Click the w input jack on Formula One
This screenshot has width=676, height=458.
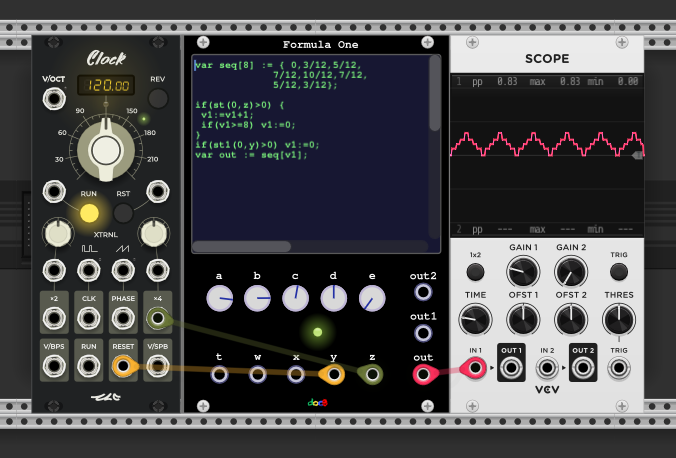click(x=257, y=374)
